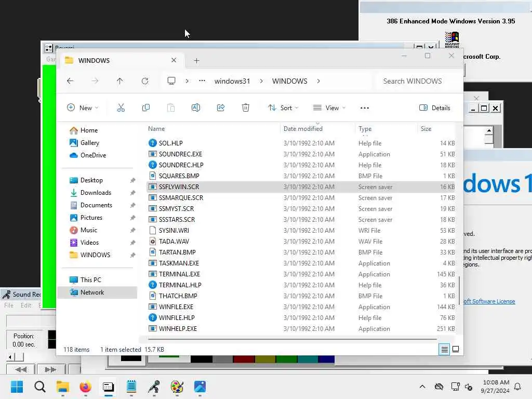This screenshot has width=532, height=399.
Task: Click the Delete trash icon in toolbar
Action: click(x=246, y=108)
